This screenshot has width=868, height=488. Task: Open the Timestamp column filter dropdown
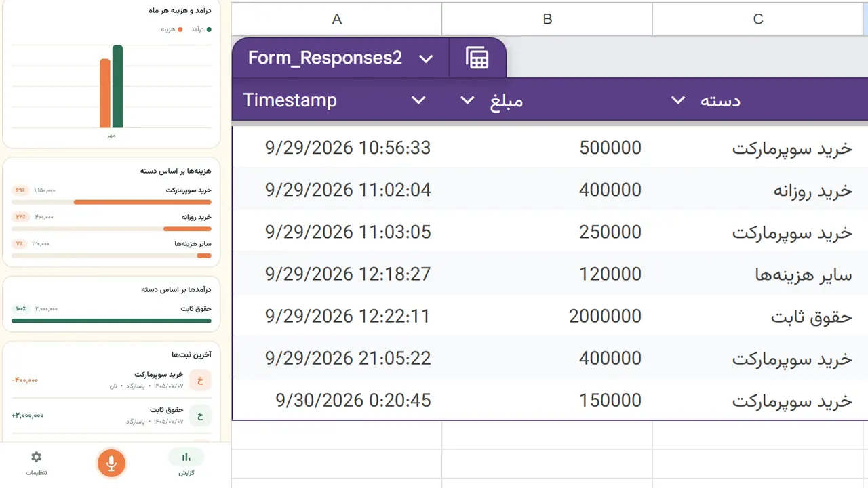click(x=418, y=100)
